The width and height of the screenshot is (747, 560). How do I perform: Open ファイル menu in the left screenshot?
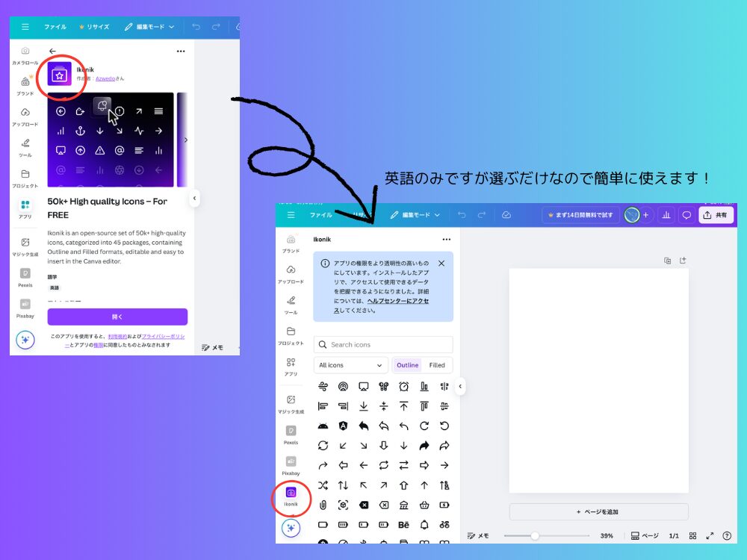tap(55, 27)
